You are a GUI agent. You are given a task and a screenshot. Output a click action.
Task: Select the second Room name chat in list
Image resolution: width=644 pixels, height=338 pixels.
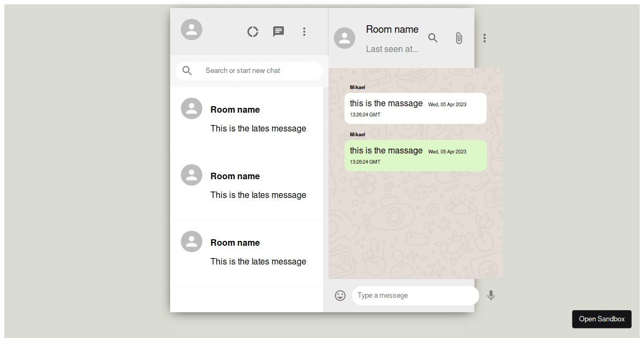pos(247,186)
